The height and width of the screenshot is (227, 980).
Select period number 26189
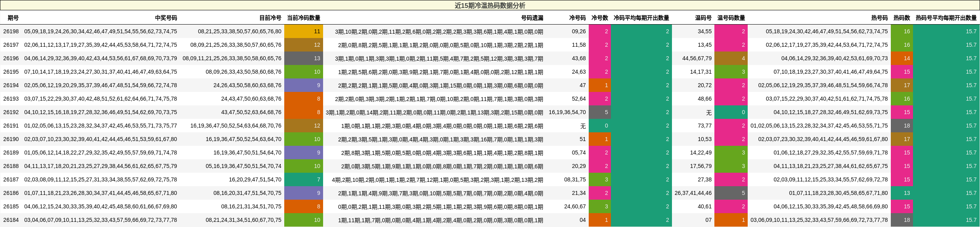tap(11, 153)
